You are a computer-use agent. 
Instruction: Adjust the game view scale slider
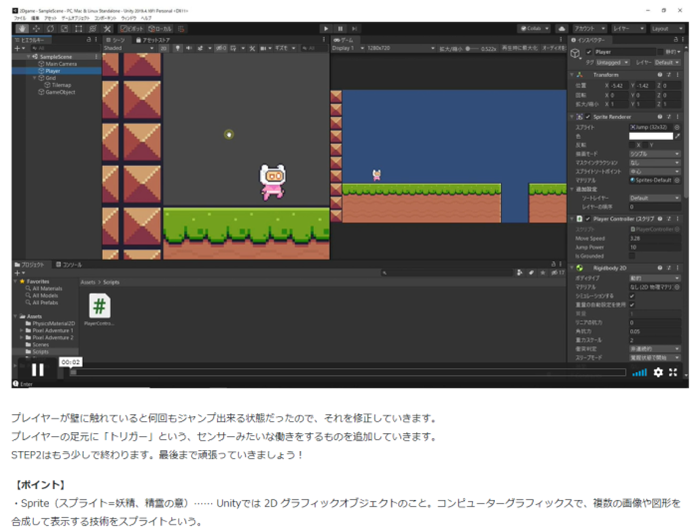[472, 49]
